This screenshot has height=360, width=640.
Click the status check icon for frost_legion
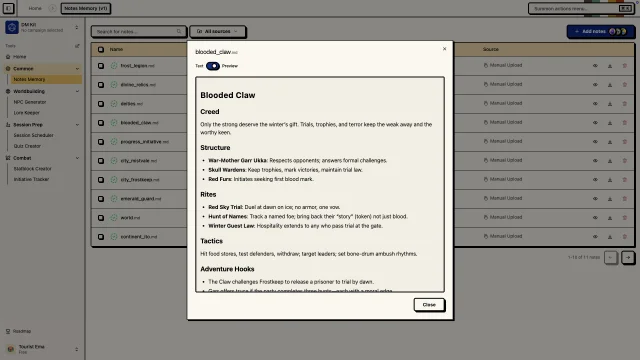point(114,66)
